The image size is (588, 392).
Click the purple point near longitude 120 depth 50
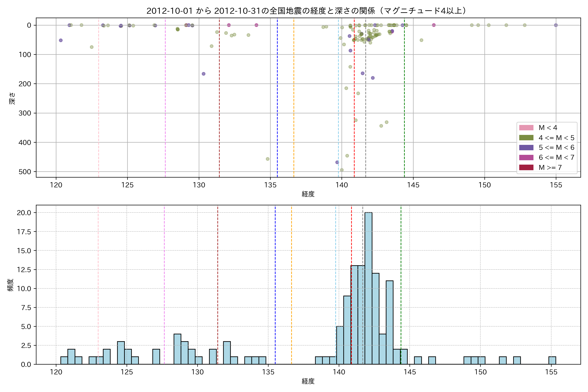pyautogui.click(x=61, y=41)
